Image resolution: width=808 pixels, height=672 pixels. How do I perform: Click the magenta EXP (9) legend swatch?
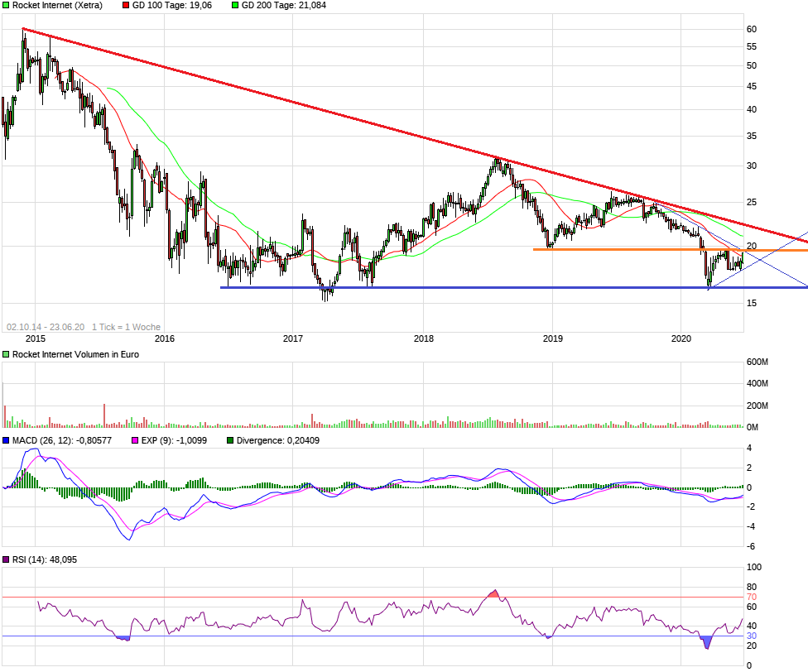pyautogui.click(x=135, y=441)
